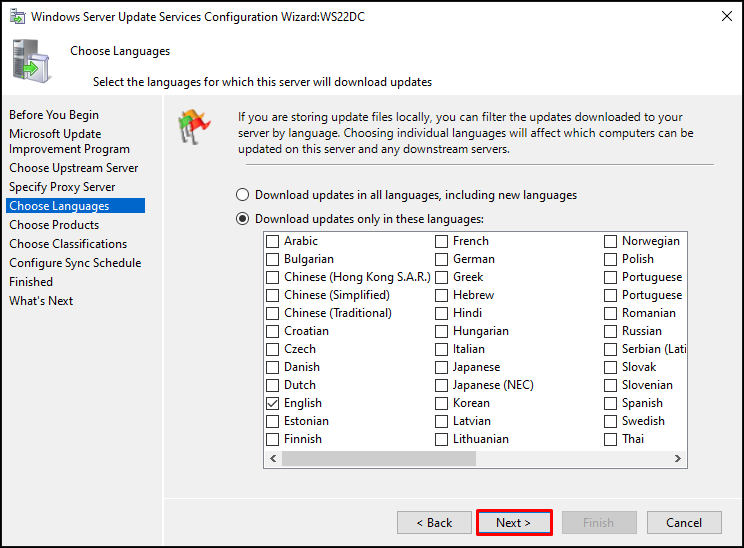The height and width of the screenshot is (548, 744).
Task: Check Chinese (Simplified) language
Action: point(272,296)
